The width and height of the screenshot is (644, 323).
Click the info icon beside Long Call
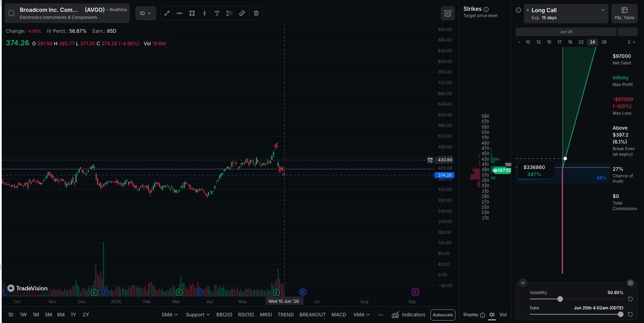tap(518, 10)
